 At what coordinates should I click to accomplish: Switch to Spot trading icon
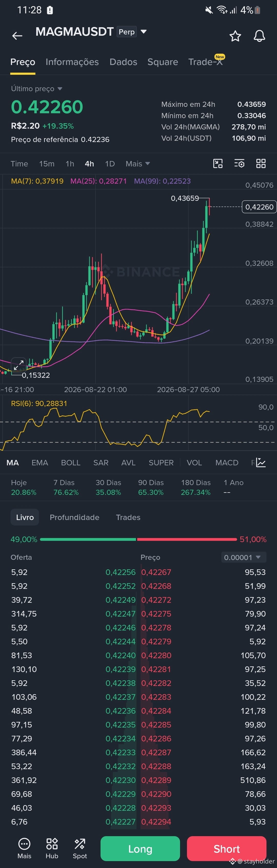pyautogui.click(x=80, y=848)
